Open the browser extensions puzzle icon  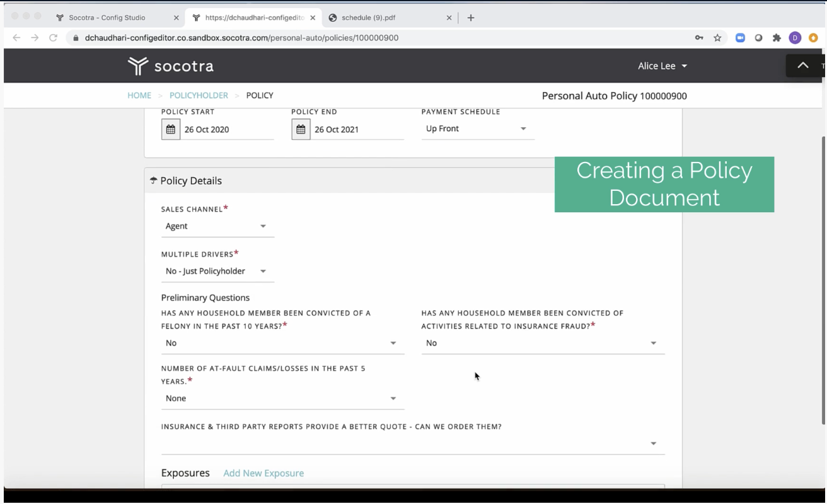tap(777, 38)
